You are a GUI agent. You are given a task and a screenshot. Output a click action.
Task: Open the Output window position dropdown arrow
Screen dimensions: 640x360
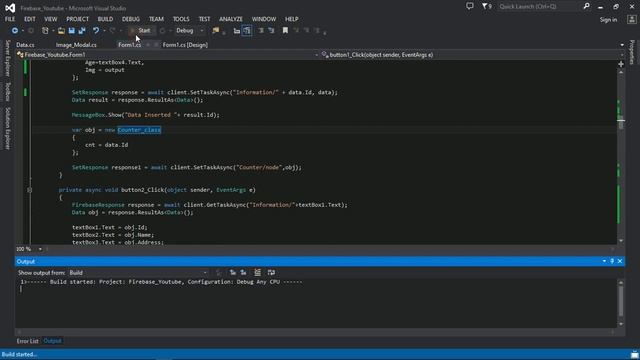[604, 261]
